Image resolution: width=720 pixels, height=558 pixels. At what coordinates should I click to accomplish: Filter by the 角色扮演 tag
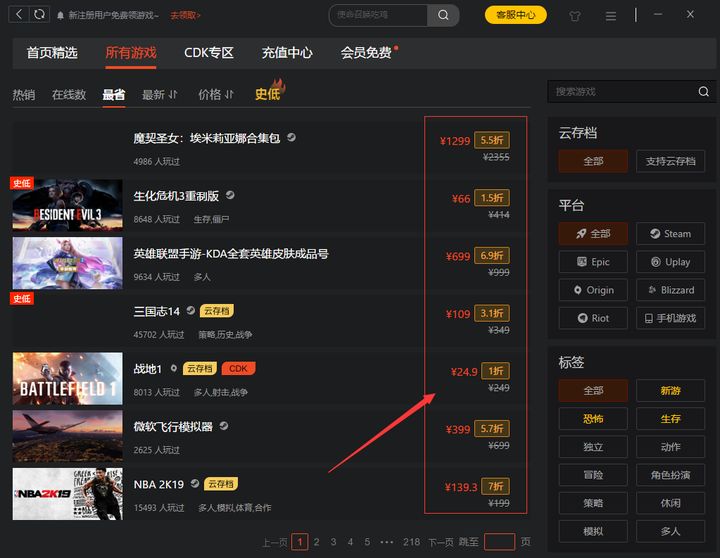tap(670, 475)
